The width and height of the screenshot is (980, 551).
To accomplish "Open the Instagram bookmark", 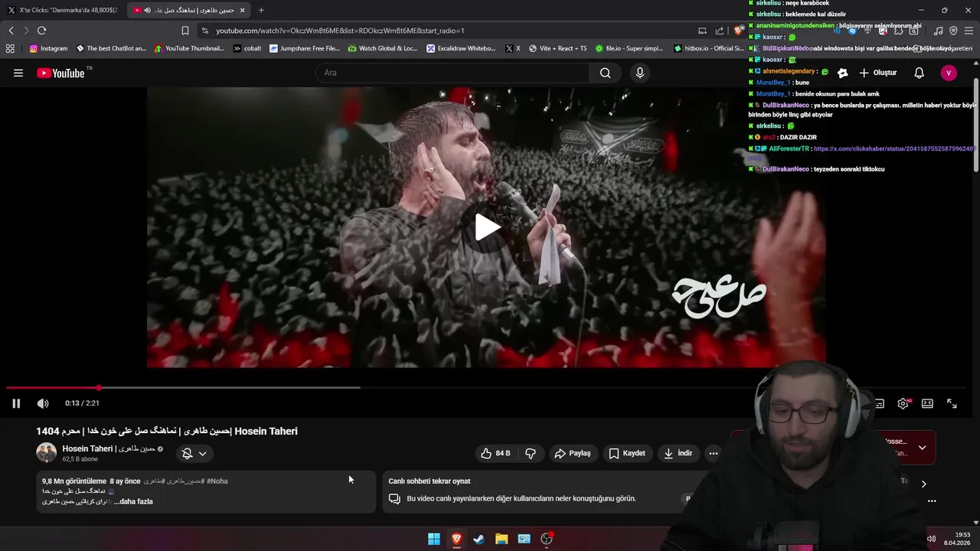I will click(x=48, y=48).
